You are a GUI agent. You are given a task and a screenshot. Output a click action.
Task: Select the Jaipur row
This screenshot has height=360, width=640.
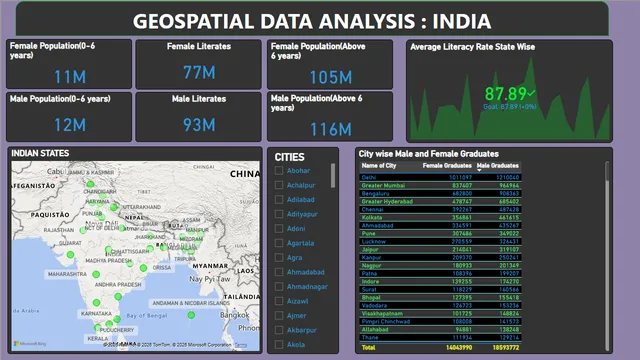point(440,249)
